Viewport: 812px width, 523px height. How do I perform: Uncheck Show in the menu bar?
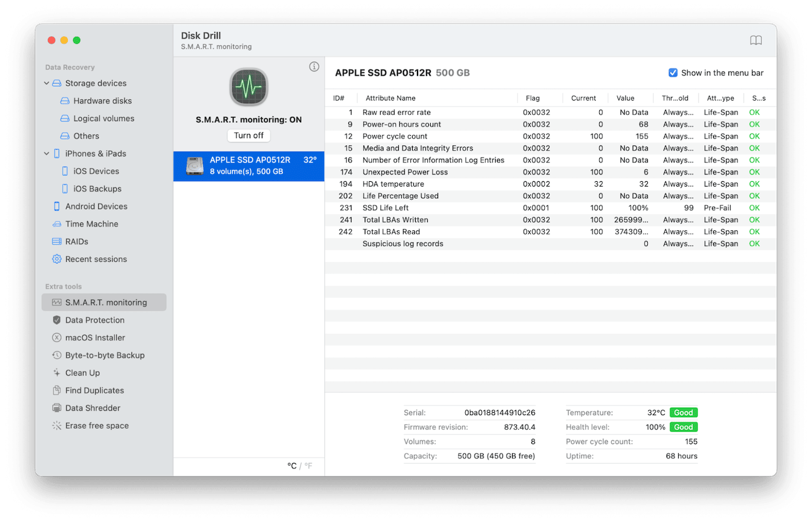[x=673, y=72]
